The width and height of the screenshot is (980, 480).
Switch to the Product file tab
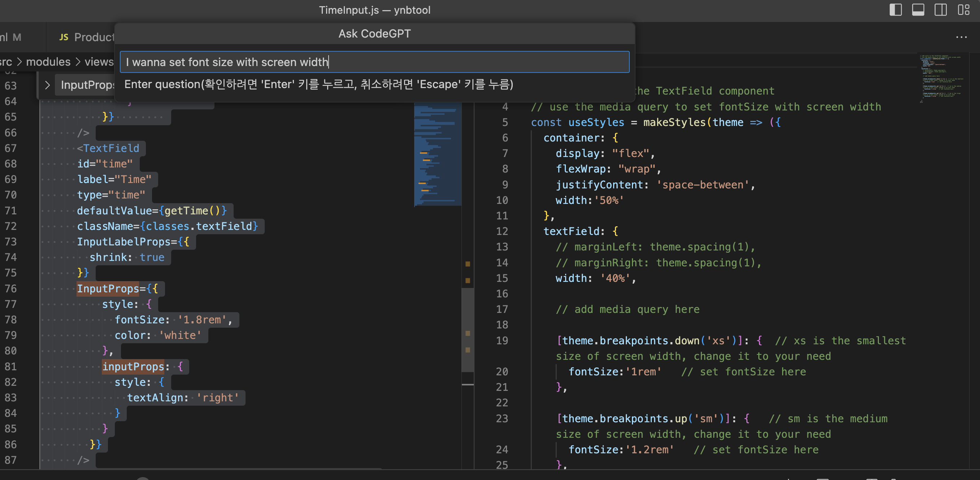click(x=94, y=37)
